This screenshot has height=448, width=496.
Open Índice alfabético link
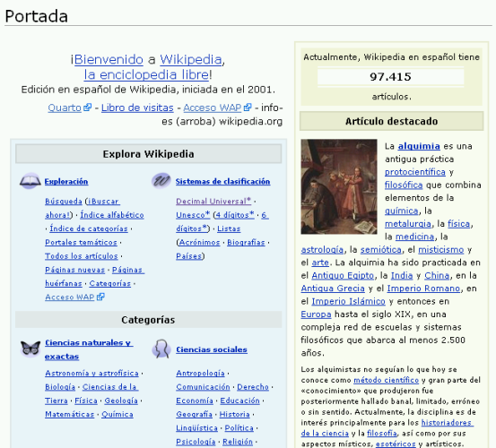coord(112,215)
